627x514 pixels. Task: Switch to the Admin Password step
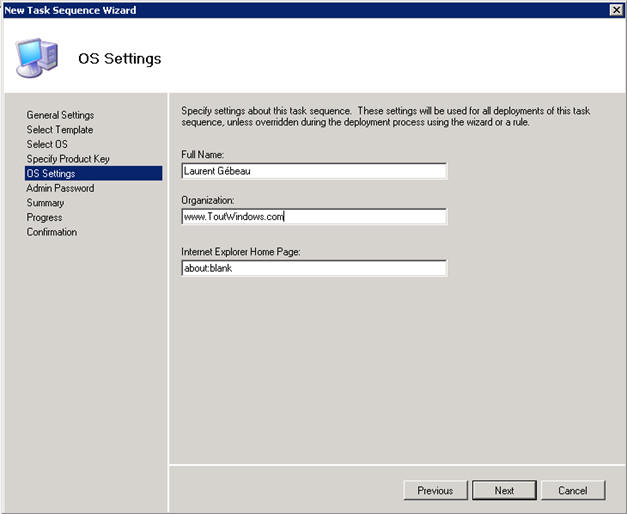click(60, 188)
